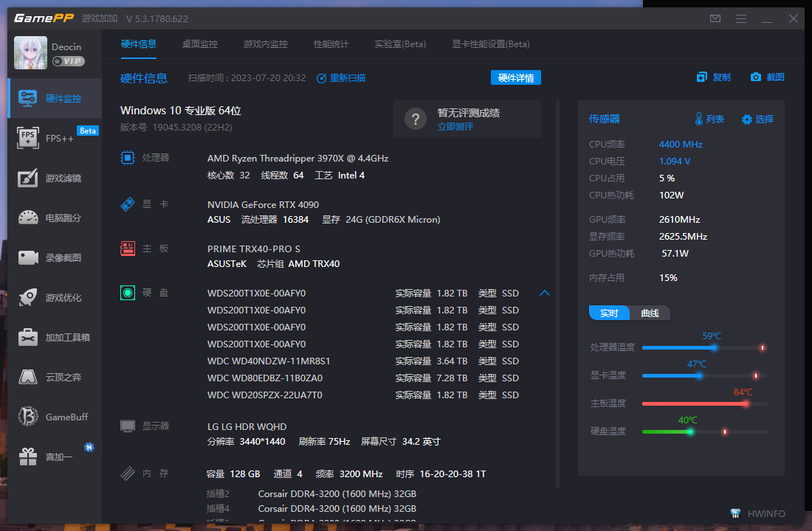Screen dimensions: 812x531
Task: Click the LG LG HDR WQHD text
Action: click(247, 427)
